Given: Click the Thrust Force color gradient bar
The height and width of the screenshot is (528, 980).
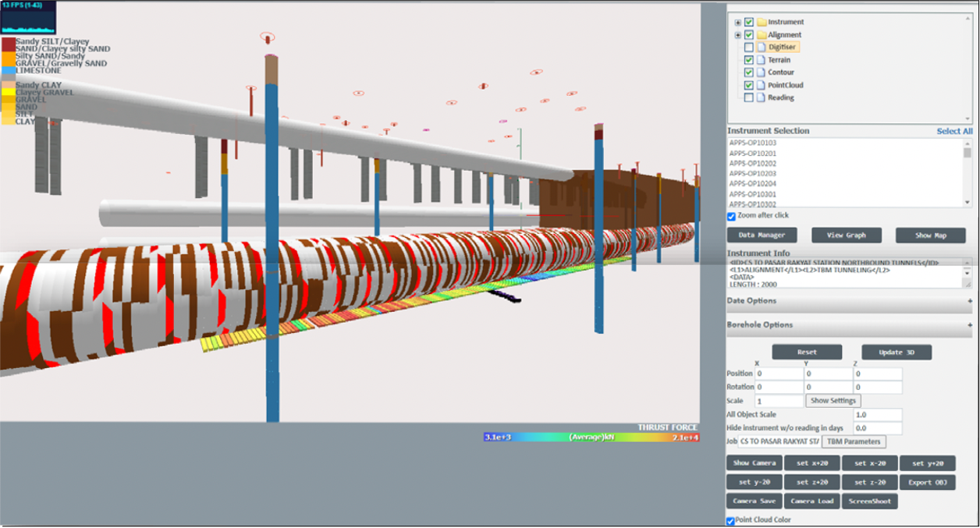Looking at the screenshot, I should point(591,438).
